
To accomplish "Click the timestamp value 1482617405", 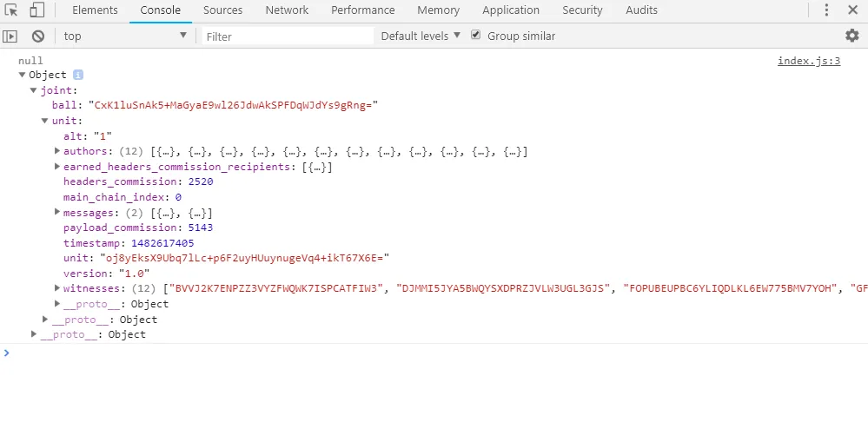I will (162, 243).
